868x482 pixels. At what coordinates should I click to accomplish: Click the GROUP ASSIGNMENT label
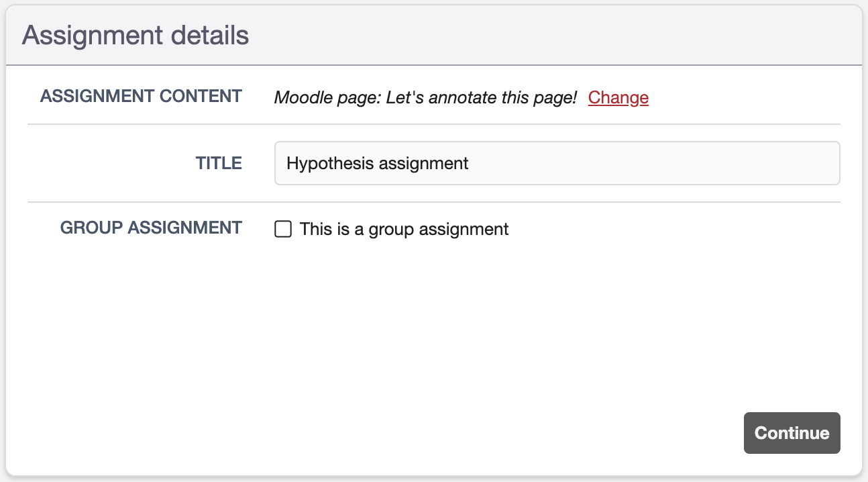point(151,228)
